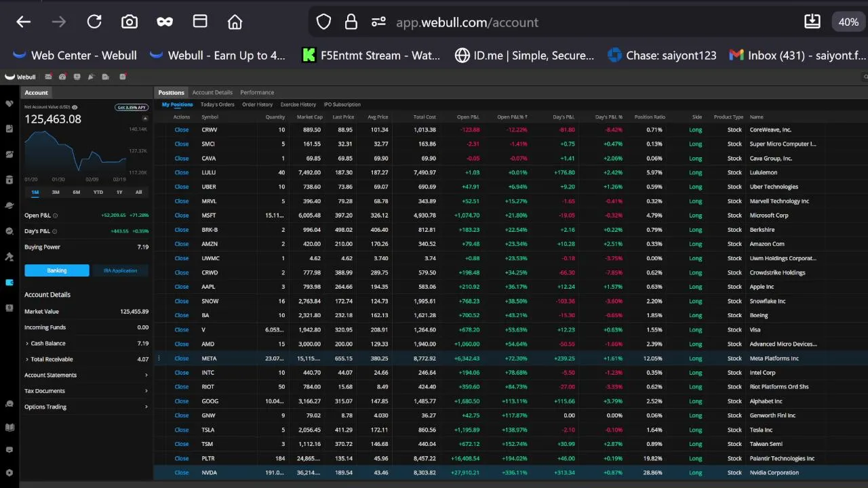Select the 3M chart range
The width and height of the screenshot is (868, 488).
pos(56,192)
